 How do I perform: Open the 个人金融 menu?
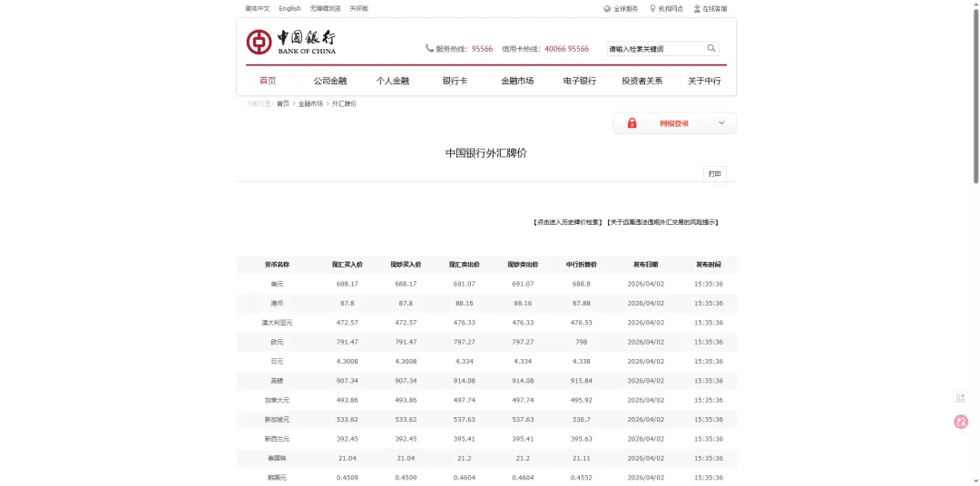[393, 81]
